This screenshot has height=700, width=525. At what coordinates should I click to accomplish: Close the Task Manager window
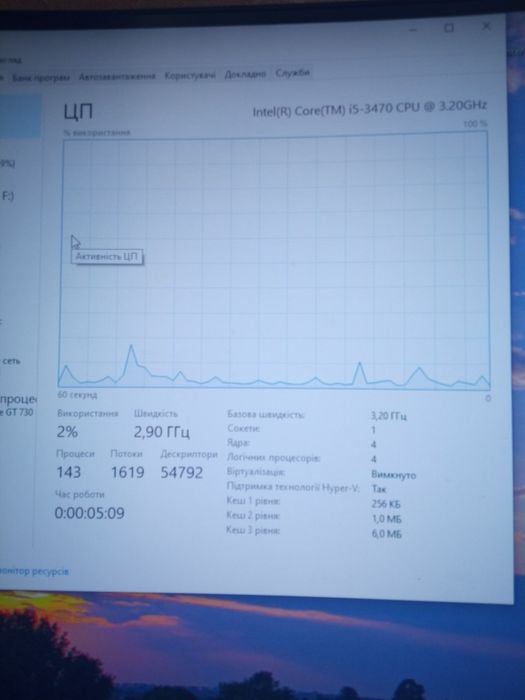pos(486,26)
